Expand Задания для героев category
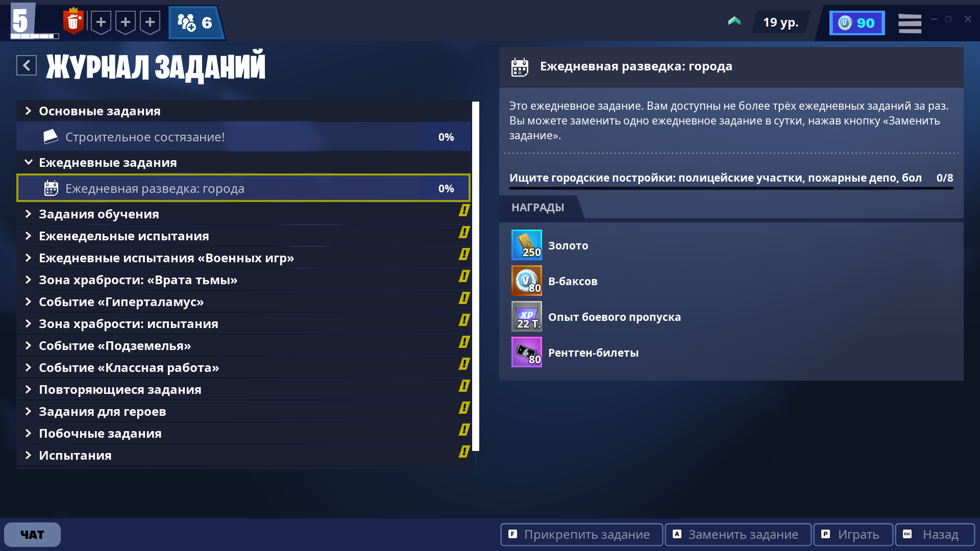 click(243, 411)
